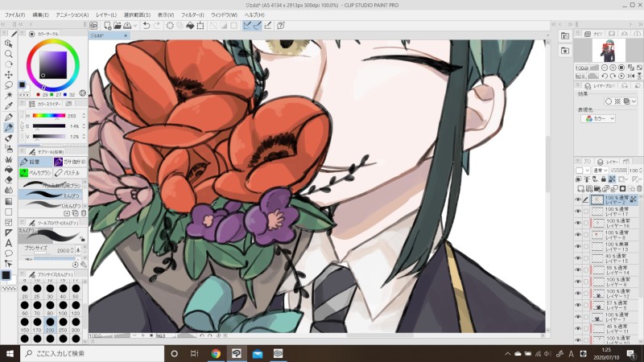Open the 編集(E) menu
The height and width of the screenshot is (362, 644).
click(41, 14)
